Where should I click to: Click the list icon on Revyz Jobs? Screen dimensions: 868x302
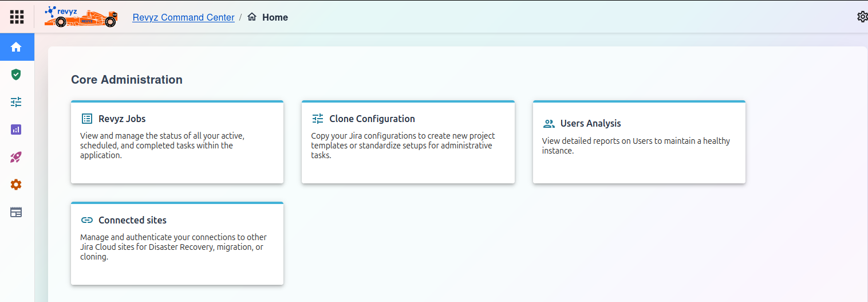(x=87, y=119)
